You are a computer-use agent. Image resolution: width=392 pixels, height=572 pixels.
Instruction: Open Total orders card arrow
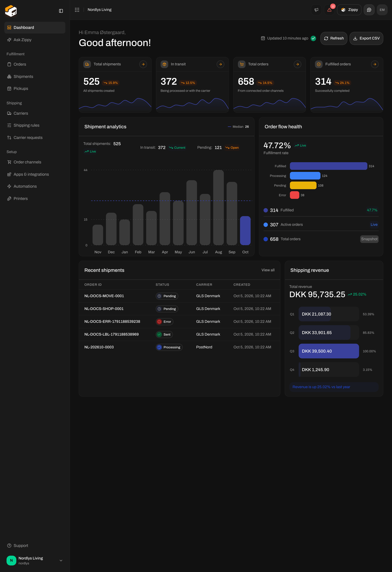point(298,64)
